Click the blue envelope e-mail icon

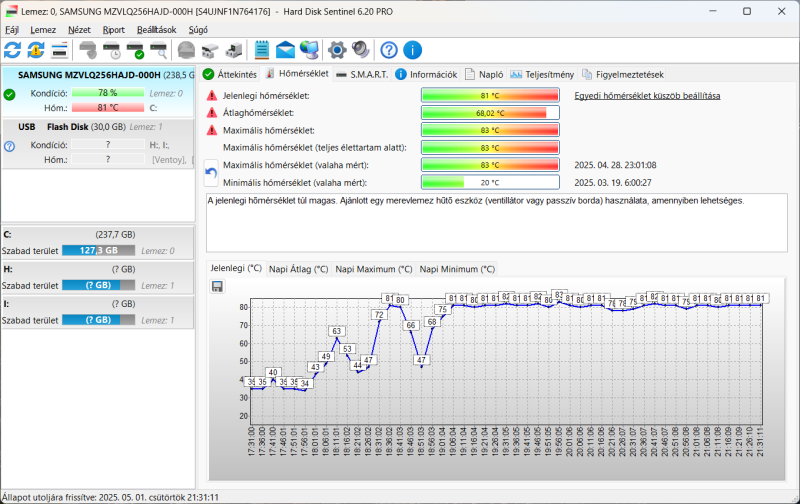click(285, 50)
